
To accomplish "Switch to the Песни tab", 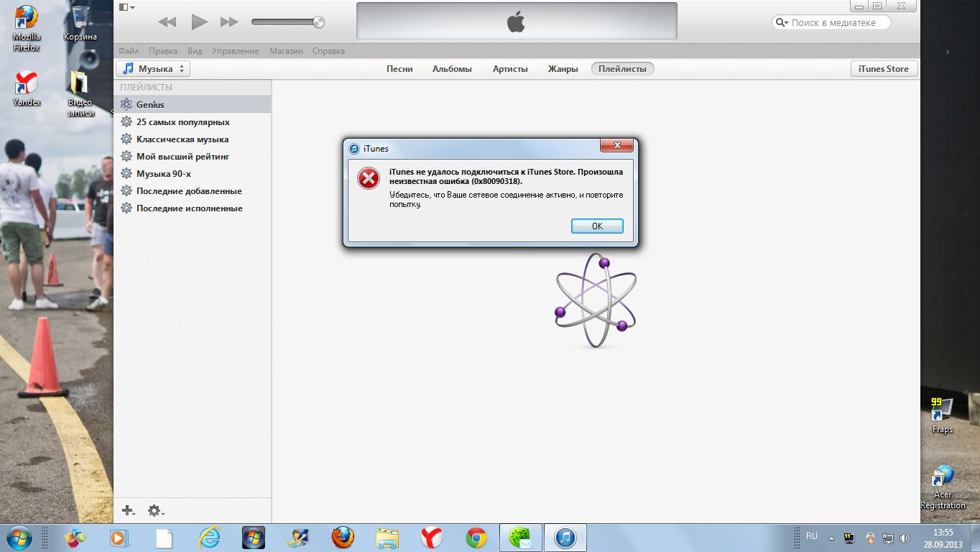I will (399, 69).
